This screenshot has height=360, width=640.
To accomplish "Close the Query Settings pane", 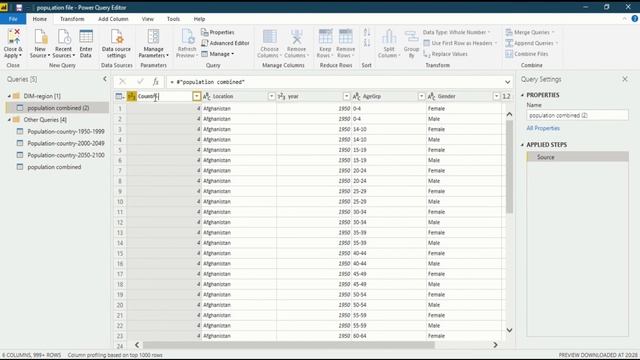I will (x=624, y=79).
